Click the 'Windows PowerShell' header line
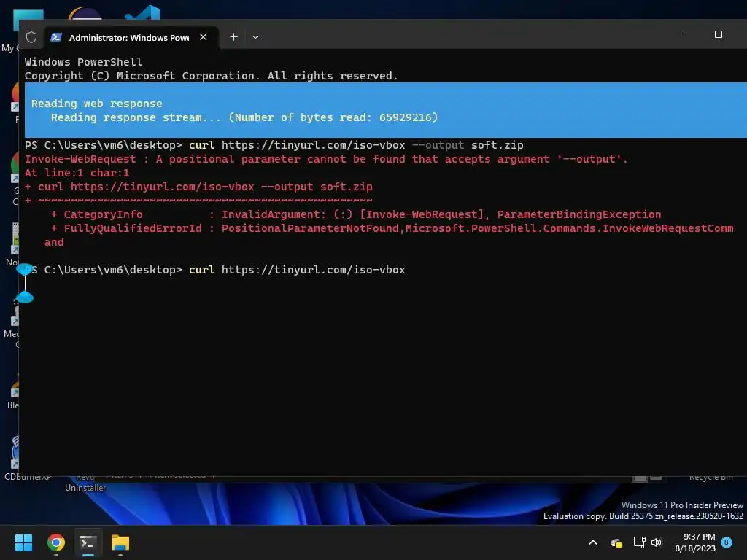 tap(83, 62)
